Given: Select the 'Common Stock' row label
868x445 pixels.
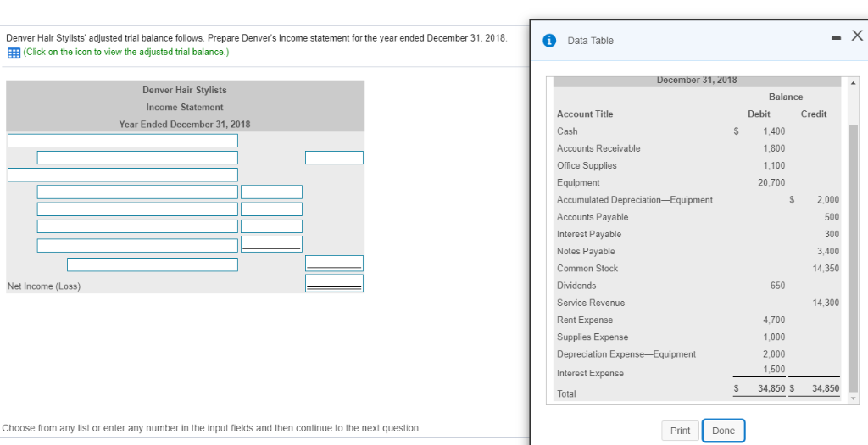Looking at the screenshot, I should coord(587,269).
